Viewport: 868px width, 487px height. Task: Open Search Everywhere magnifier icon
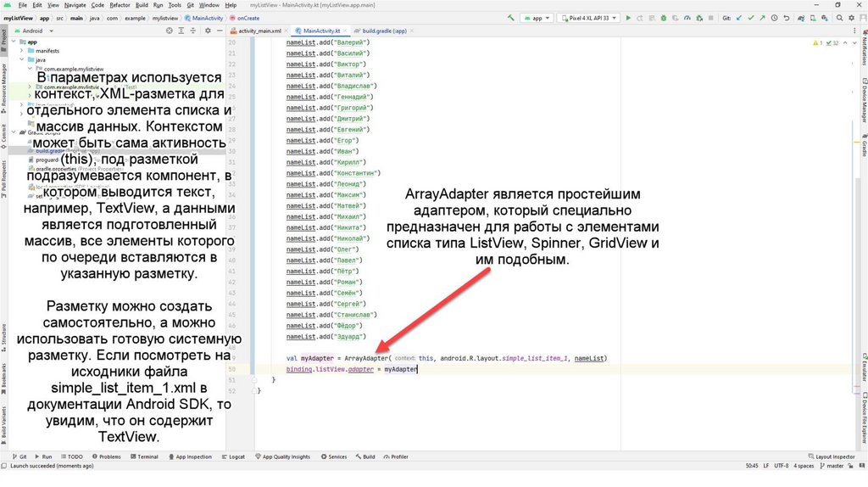[841, 17]
